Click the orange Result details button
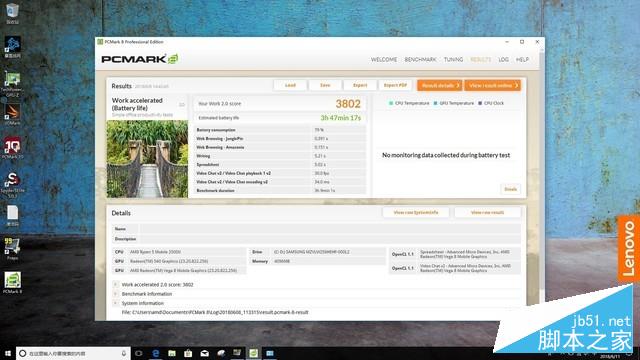640x360 pixels. [x=440, y=85]
